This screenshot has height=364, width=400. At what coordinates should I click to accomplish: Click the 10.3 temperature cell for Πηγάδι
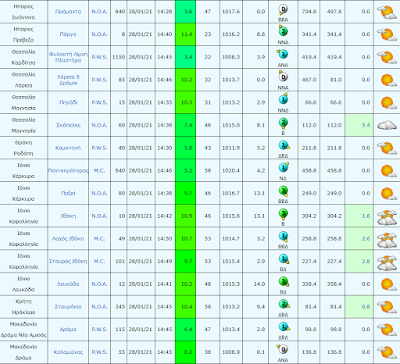185,103
